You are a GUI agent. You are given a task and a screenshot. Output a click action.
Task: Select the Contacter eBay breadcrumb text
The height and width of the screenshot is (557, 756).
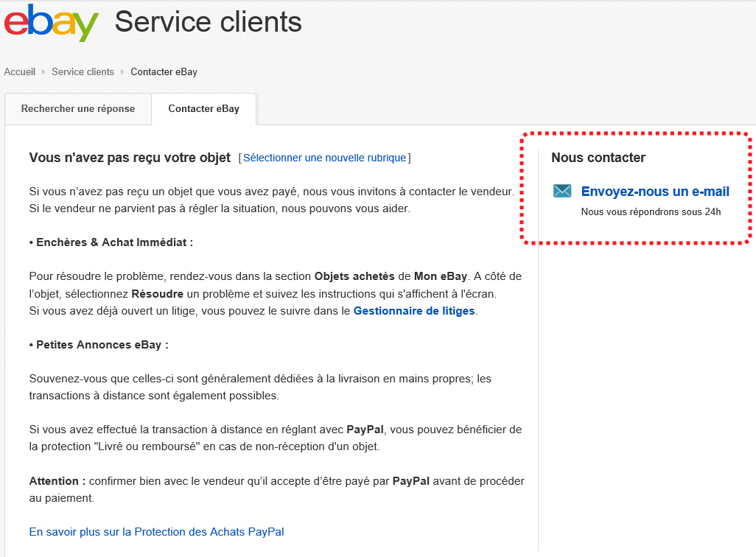click(164, 72)
